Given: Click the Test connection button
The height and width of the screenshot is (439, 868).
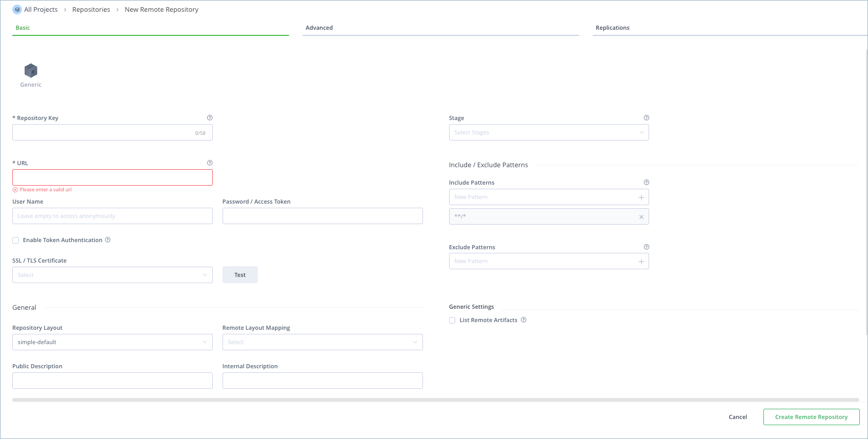Looking at the screenshot, I should point(240,275).
